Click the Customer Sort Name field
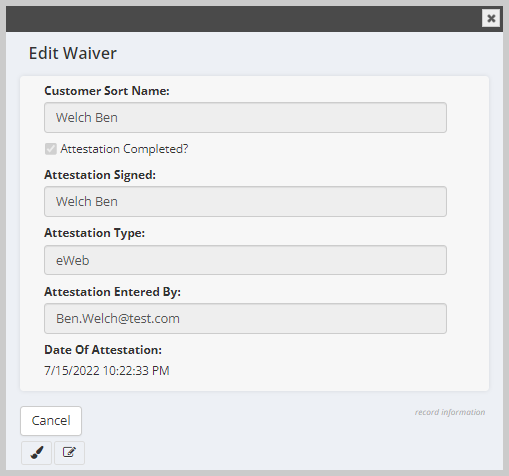 (245, 117)
